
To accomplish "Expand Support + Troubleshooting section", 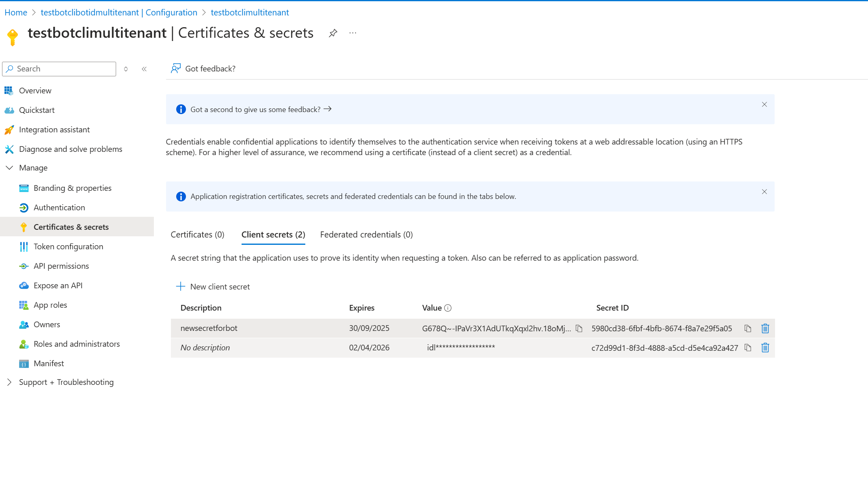I will point(9,382).
